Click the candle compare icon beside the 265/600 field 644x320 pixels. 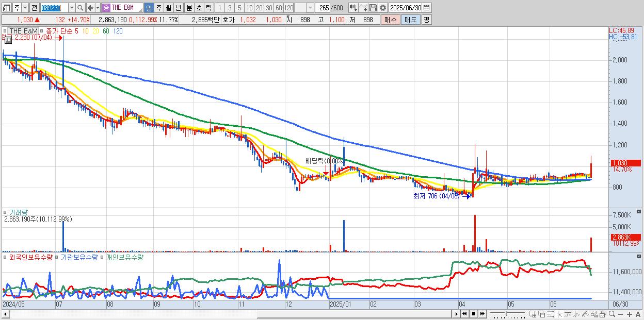tap(353, 8)
